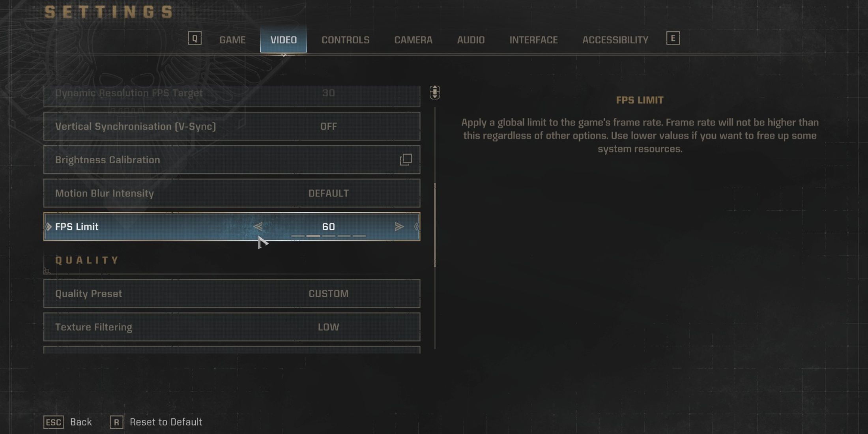
Task: Select the VIDEO tab
Action: click(283, 39)
